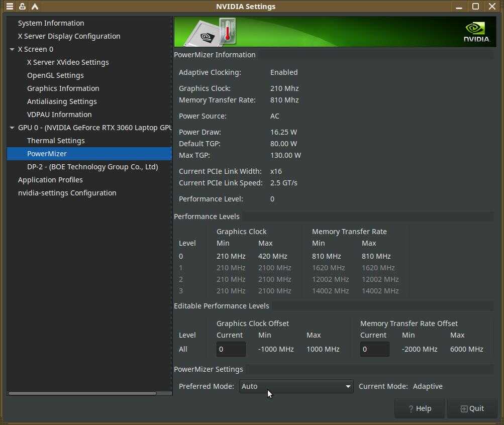Click level 3 memory max '14002 MHz'
Screen dimensions: 504x425
coord(380,291)
